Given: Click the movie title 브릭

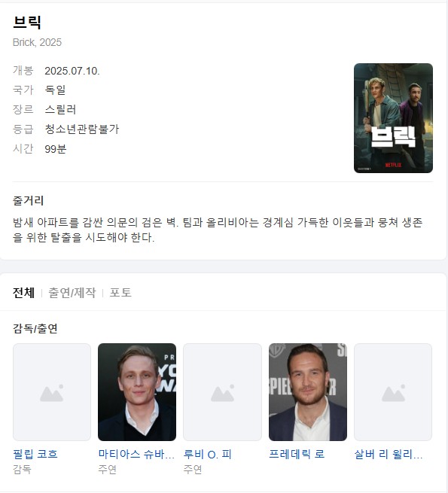Looking at the screenshot, I should pyautogui.click(x=27, y=23).
